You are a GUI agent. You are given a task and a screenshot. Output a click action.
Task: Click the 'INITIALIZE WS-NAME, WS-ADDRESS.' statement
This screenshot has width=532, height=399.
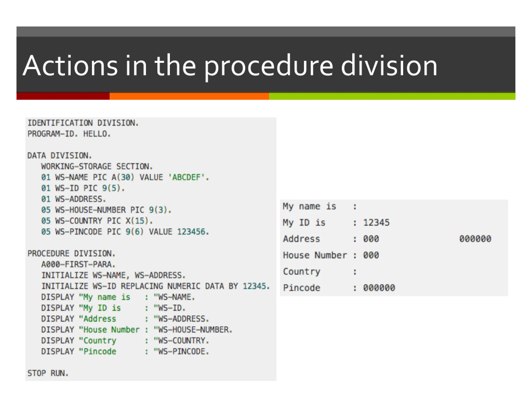click(113, 275)
